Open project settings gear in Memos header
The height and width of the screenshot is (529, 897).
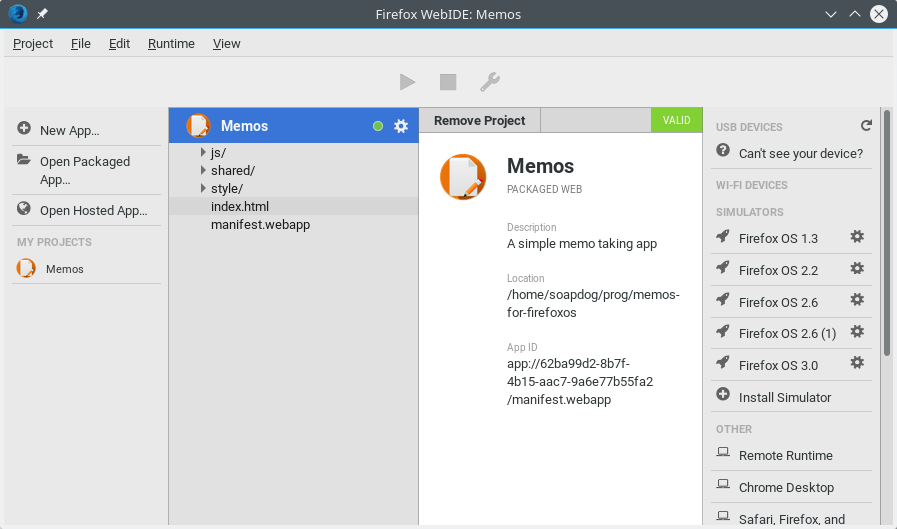coord(401,126)
